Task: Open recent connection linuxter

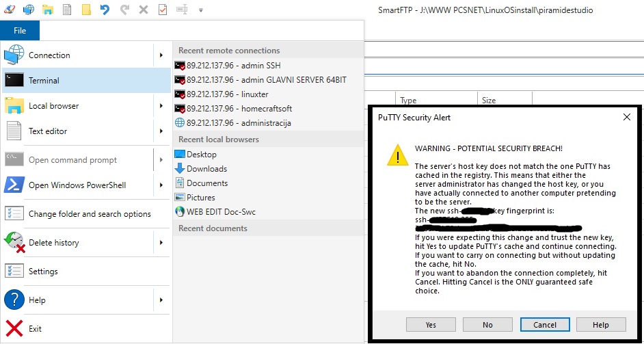Action: coord(269,94)
